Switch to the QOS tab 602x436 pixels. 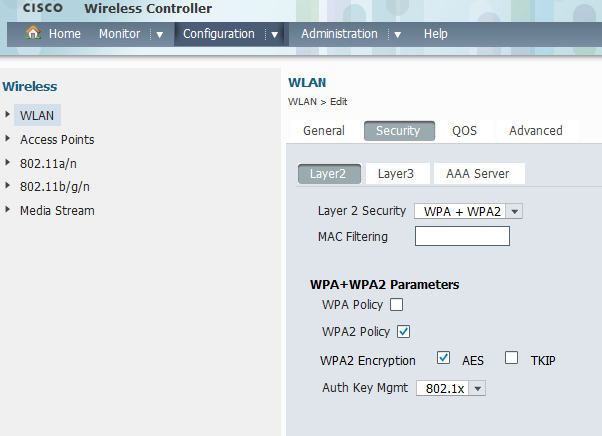point(464,130)
